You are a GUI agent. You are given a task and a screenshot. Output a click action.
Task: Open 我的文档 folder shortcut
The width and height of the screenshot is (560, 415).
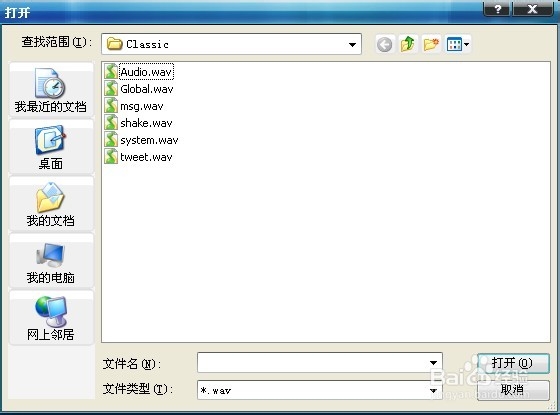pyautogui.click(x=51, y=204)
